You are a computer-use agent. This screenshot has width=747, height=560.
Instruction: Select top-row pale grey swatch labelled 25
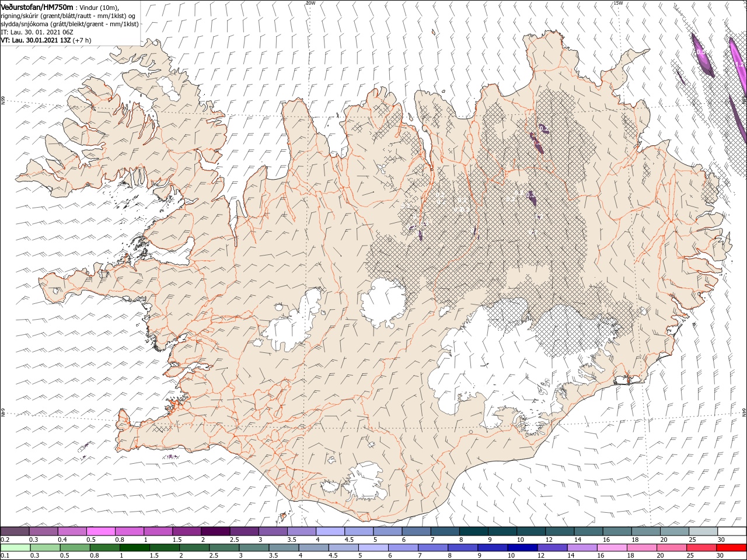[x=703, y=531]
